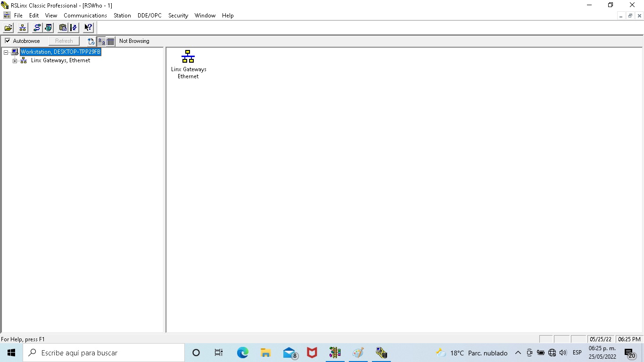
Task: Click the battery tray icon
Action: [x=541, y=353]
